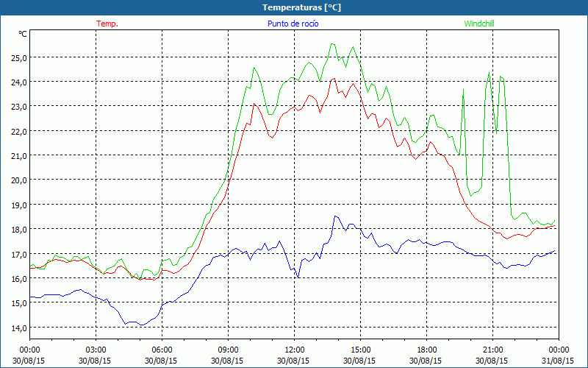Click the 24,0 y-axis value

[x=19, y=82]
